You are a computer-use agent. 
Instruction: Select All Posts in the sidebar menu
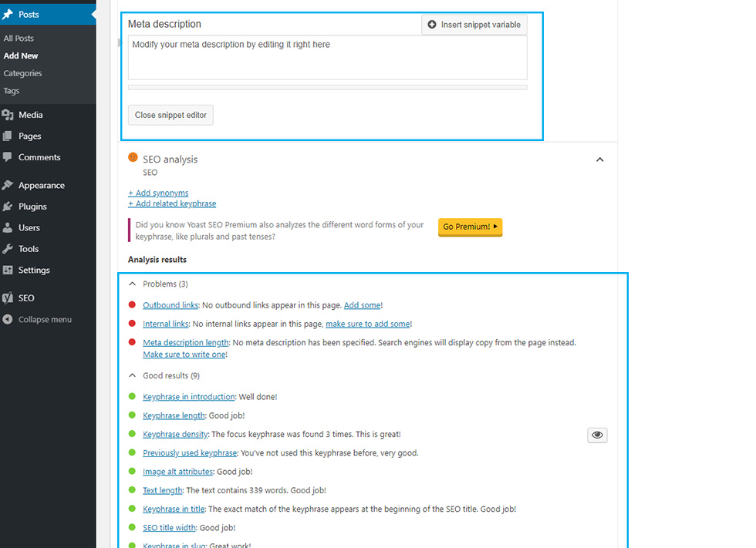(19, 38)
